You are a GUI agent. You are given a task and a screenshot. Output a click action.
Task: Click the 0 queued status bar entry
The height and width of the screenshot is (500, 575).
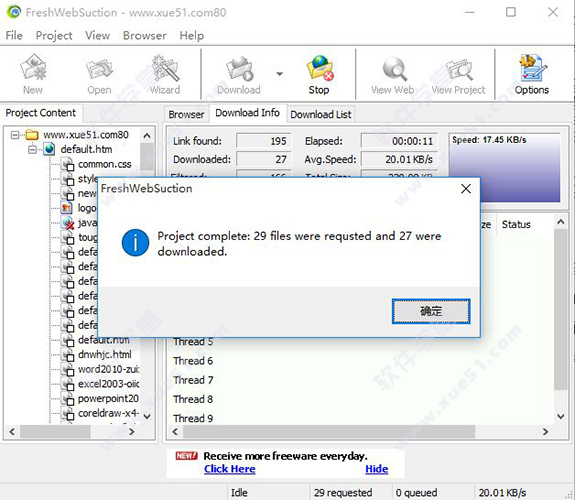pyautogui.click(x=416, y=492)
